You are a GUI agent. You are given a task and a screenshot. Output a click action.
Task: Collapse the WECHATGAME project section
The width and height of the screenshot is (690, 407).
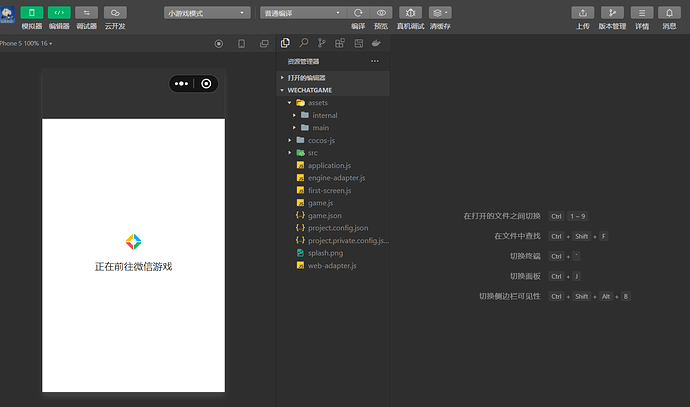click(x=333, y=90)
